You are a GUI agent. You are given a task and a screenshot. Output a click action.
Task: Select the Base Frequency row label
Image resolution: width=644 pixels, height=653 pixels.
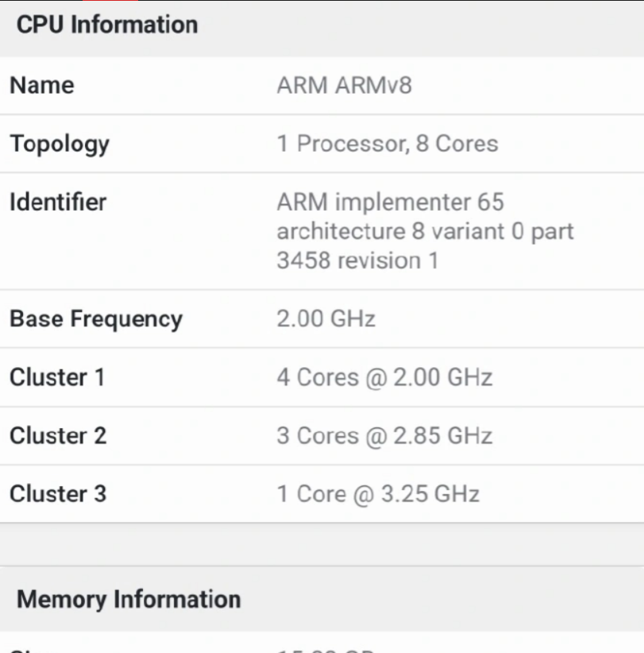click(x=95, y=319)
